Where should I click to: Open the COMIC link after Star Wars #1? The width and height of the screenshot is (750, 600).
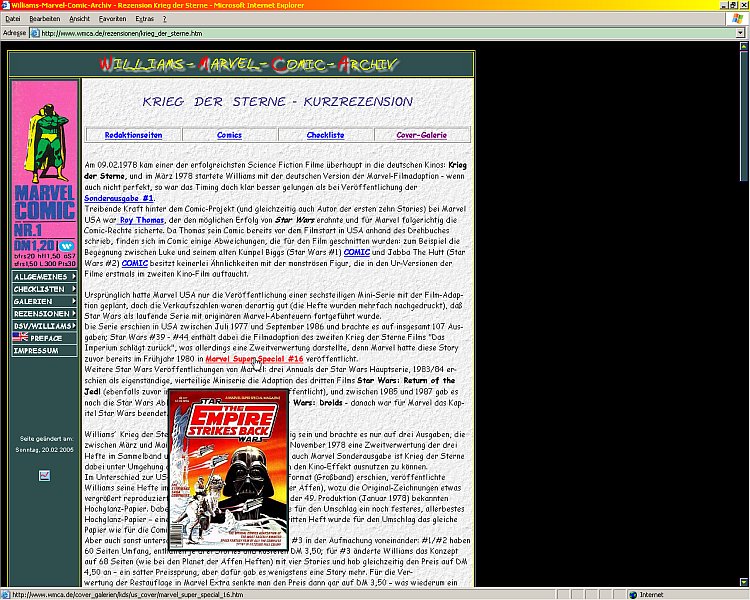click(x=357, y=252)
